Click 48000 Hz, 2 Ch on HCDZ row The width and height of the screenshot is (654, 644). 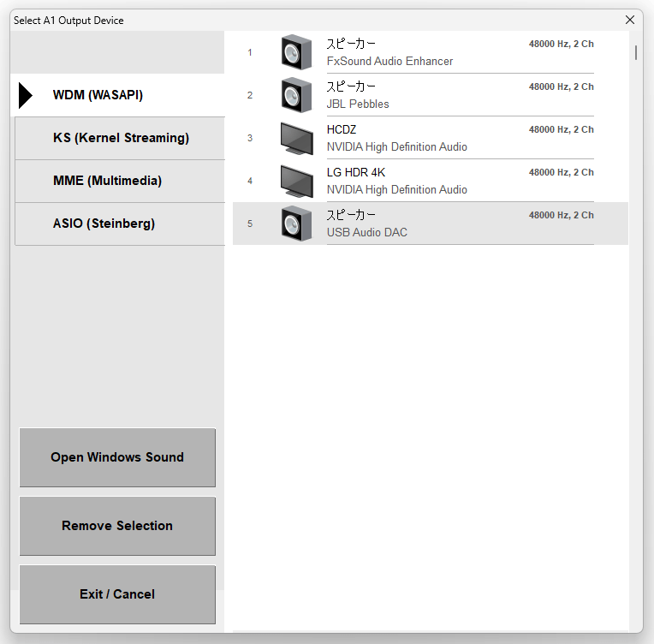tap(561, 130)
